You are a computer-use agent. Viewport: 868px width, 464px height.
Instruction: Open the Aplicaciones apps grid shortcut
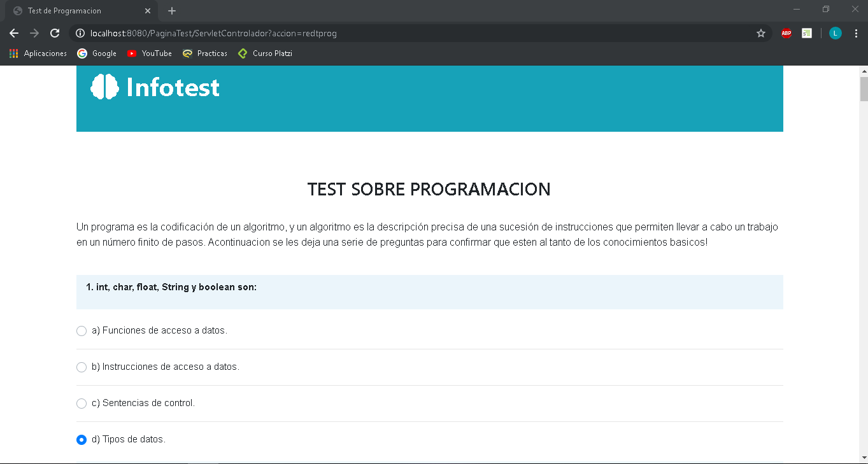38,53
